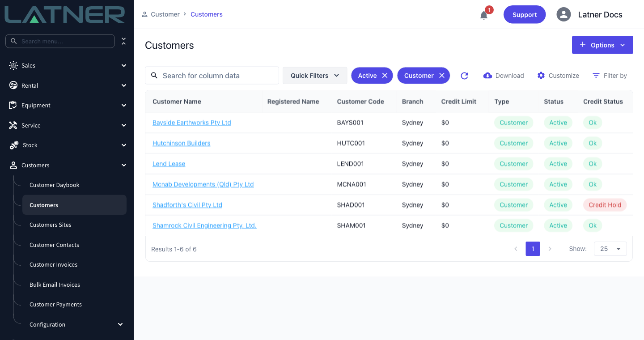Sort by Customer Name column header

pyautogui.click(x=177, y=102)
